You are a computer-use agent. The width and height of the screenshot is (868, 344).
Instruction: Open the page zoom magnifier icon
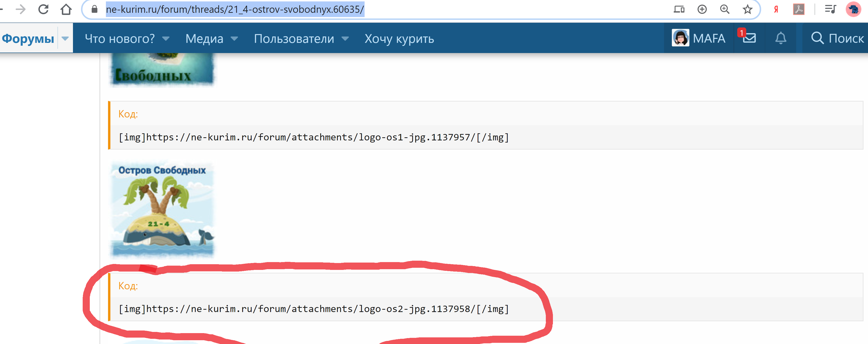[724, 9]
